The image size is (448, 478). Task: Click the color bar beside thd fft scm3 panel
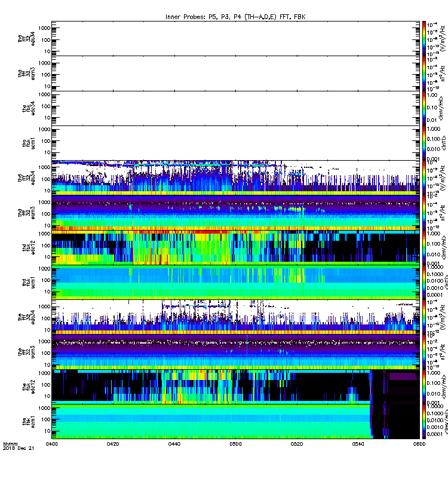pyautogui.click(x=424, y=213)
